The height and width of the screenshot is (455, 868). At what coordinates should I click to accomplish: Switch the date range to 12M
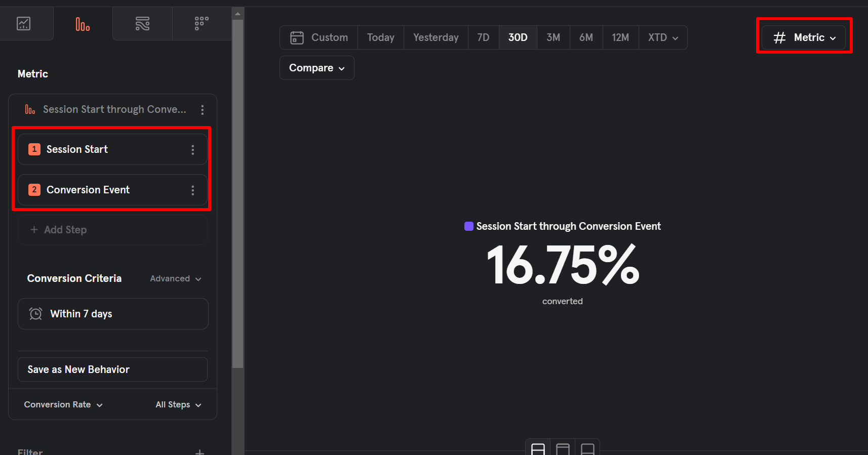pyautogui.click(x=621, y=37)
